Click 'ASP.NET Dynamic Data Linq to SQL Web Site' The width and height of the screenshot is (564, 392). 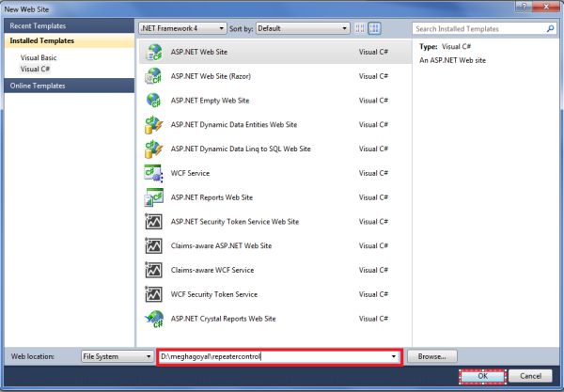(241, 149)
